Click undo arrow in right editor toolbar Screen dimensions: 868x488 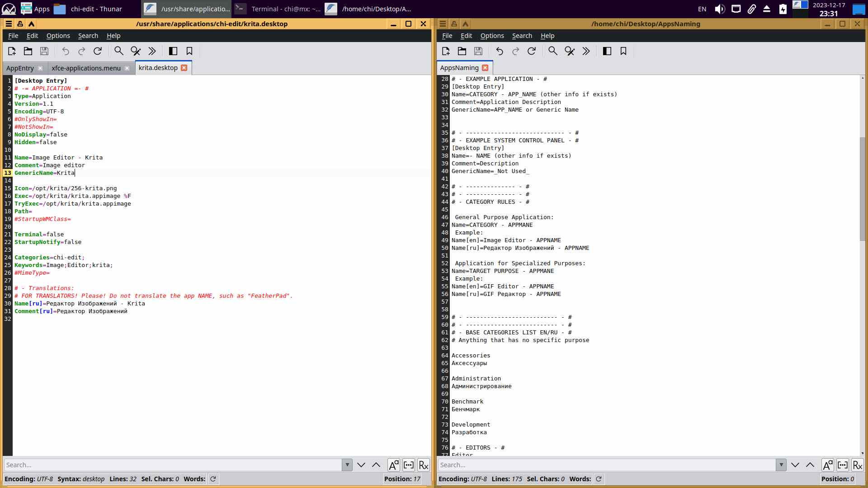pyautogui.click(x=500, y=51)
